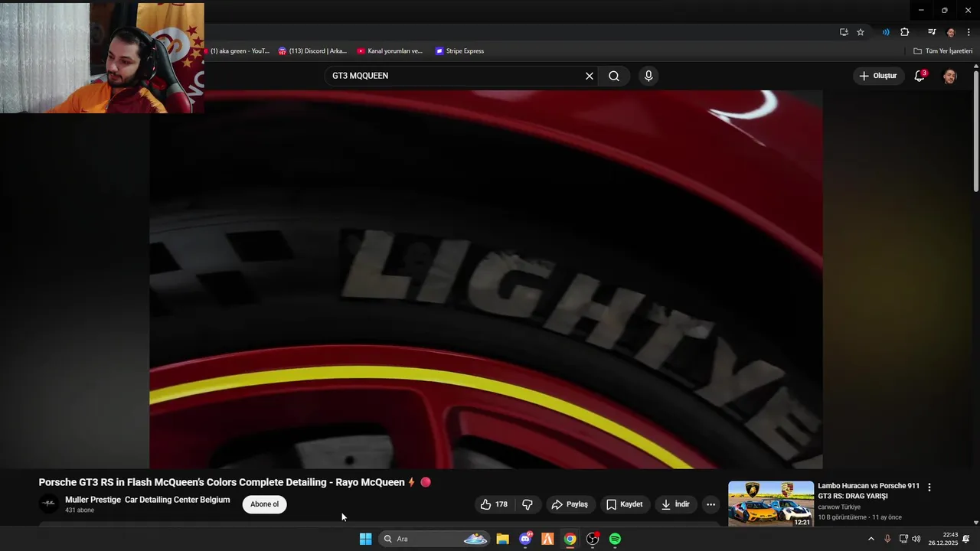Open options menu for Lambo Huracan video
The width and height of the screenshot is (980, 551).
pos(929,487)
